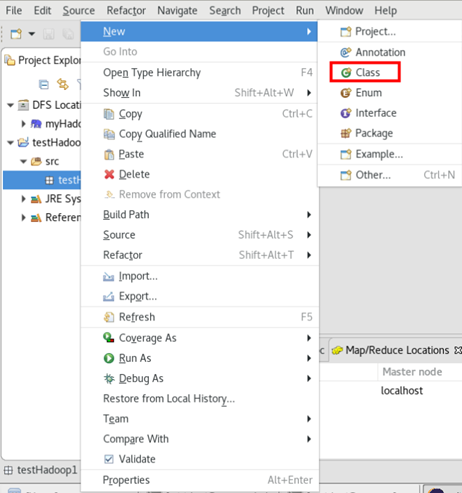This screenshot has width=462, height=493.
Task: Expand the Coverage As submenu arrow
Action: [309, 338]
